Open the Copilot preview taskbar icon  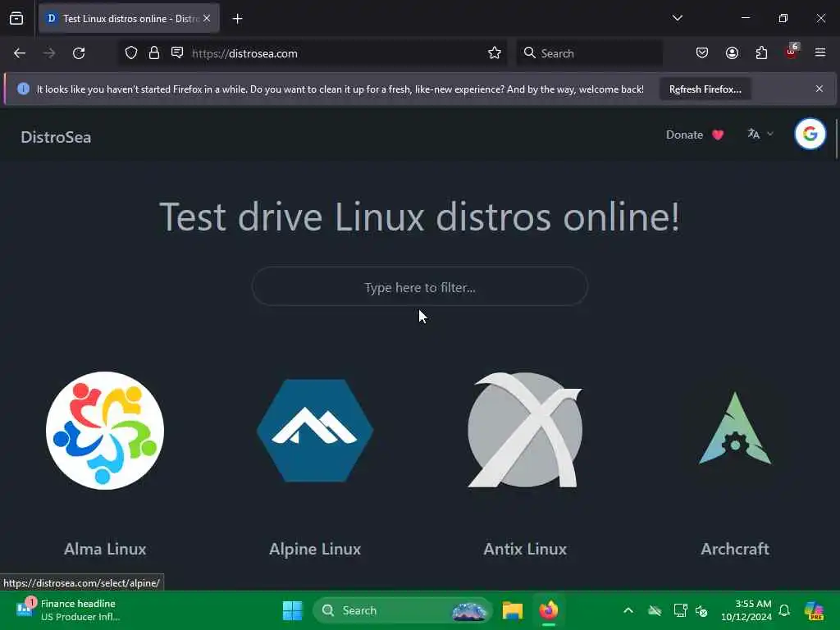point(815,610)
